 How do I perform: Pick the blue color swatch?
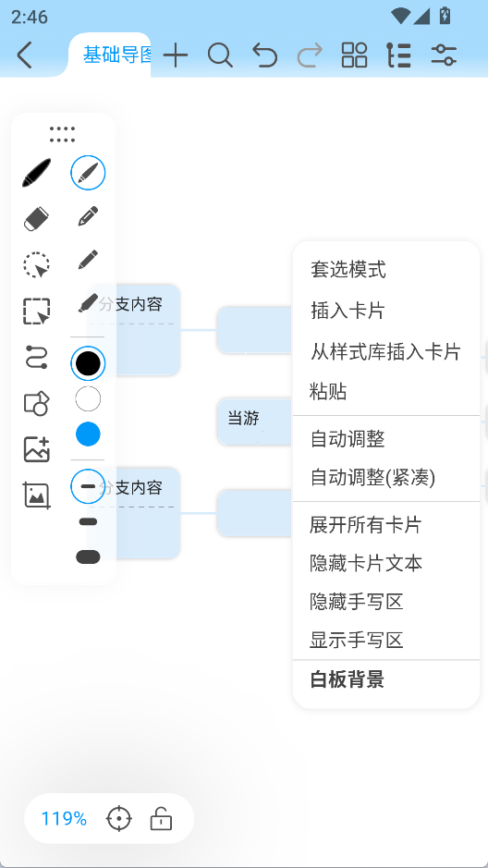(x=88, y=434)
